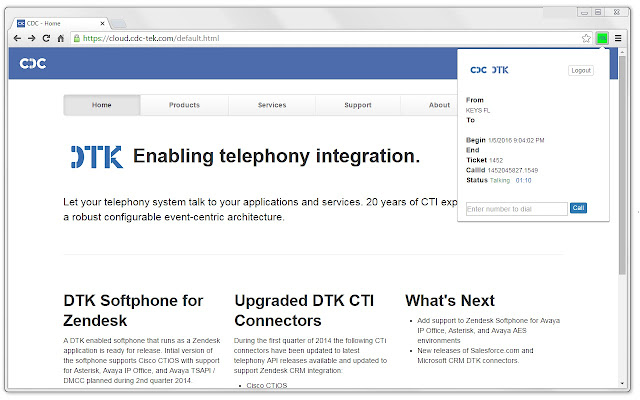
Task: Click the KEYS FL caller text
Action: [x=478, y=111]
